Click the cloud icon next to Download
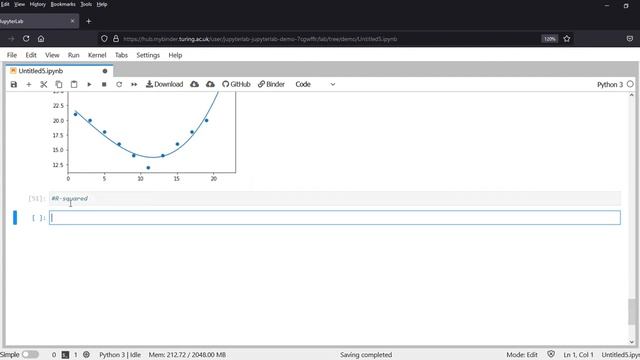Image resolution: width=640 pixels, height=360 pixels. point(194,84)
